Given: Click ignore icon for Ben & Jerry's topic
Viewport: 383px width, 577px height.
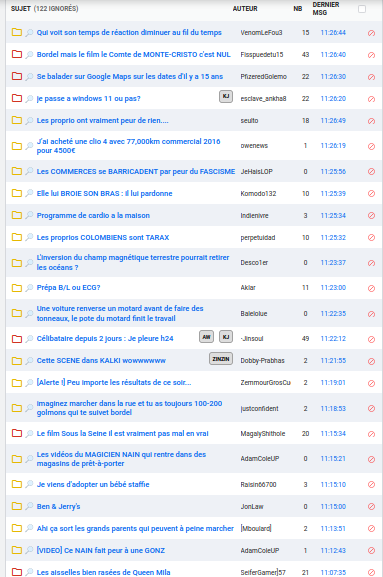Looking at the screenshot, I should 371,507.
